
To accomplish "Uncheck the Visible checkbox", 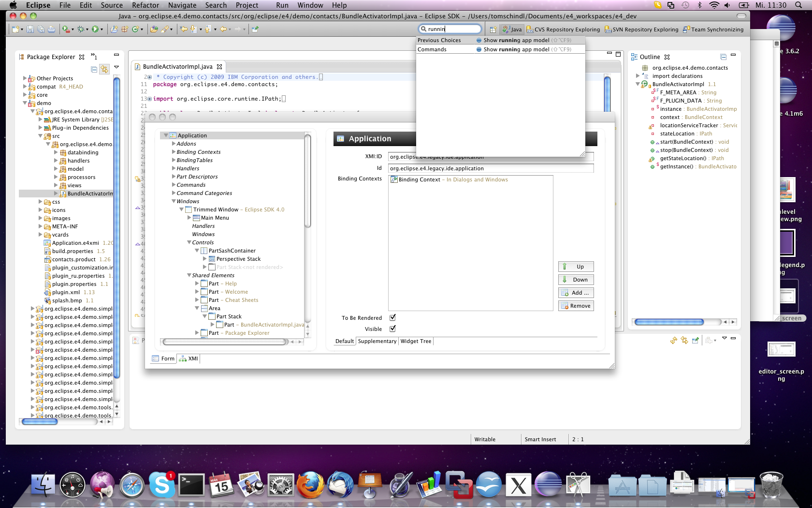I will pos(392,329).
